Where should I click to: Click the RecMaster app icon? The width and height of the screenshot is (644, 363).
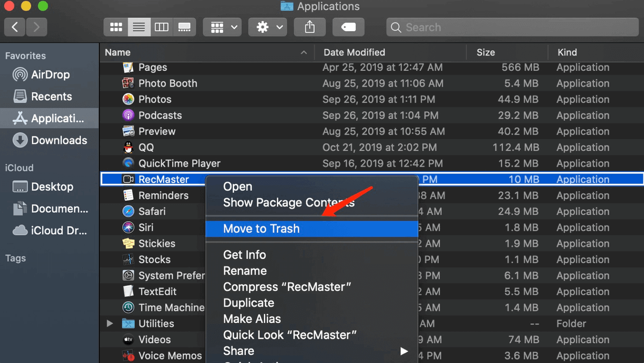(x=128, y=179)
